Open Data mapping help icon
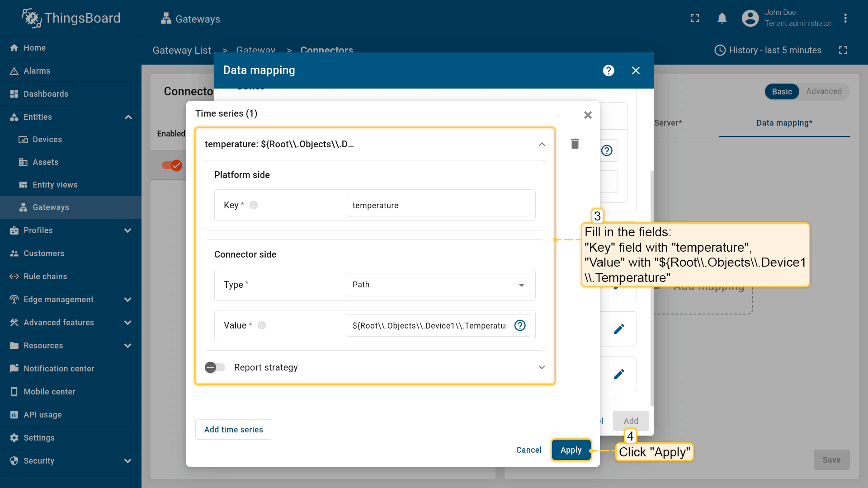Screen dimensions: 868x488 click(x=609, y=70)
